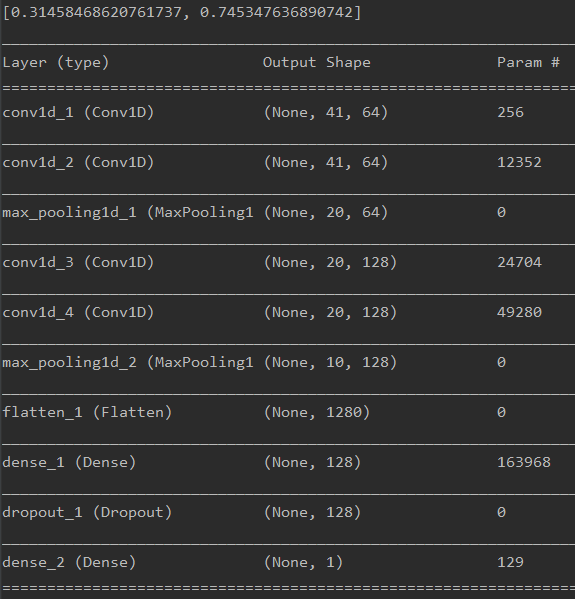The width and height of the screenshot is (575, 599).
Task: Select the conv1d_2 (Conv1D) layer name
Action: 78,162
